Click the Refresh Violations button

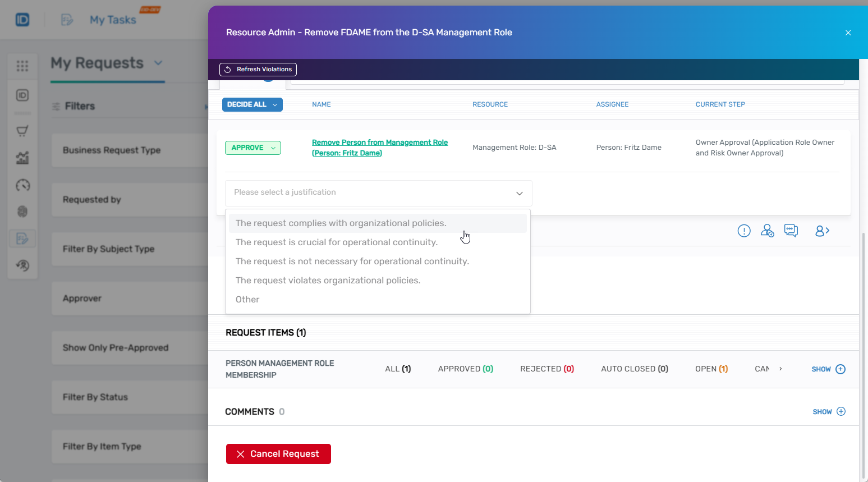click(258, 70)
